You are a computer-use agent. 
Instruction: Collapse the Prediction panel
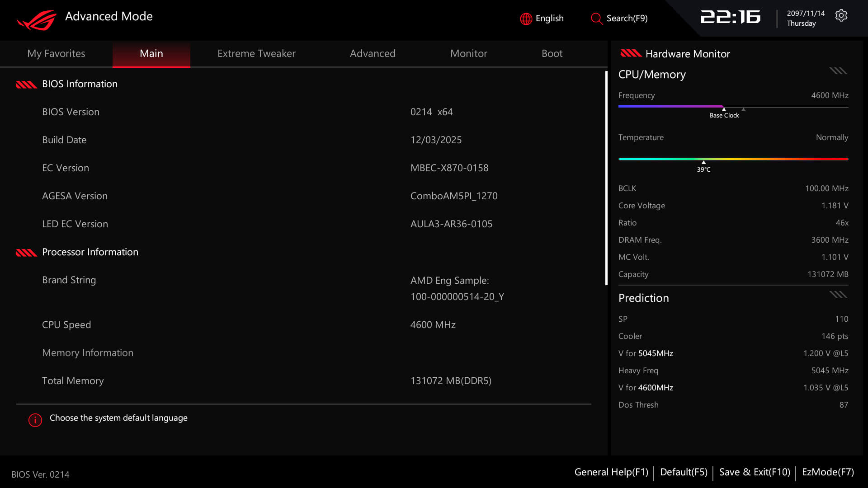click(838, 294)
